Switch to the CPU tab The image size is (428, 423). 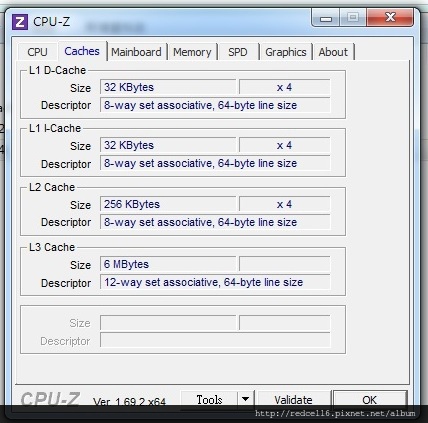coord(37,52)
